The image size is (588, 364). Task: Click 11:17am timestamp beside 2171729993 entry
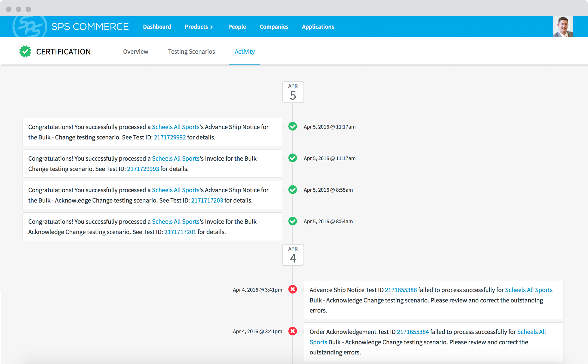coord(330,158)
